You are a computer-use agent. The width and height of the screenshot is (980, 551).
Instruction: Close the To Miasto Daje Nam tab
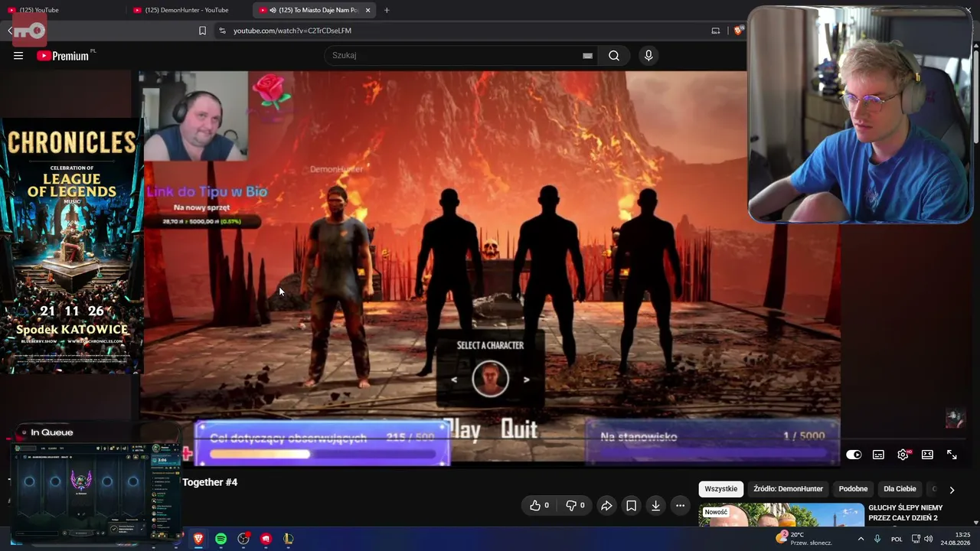pos(368,10)
